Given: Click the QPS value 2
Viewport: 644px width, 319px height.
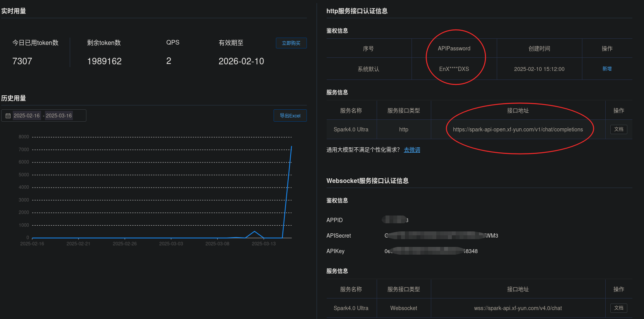Looking at the screenshot, I should pyautogui.click(x=169, y=61).
